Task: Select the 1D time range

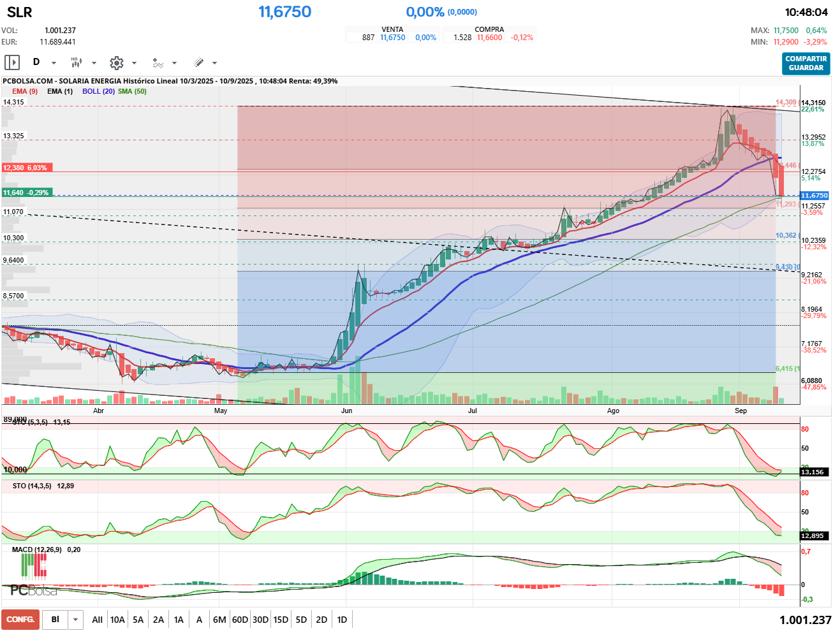Action: coord(342,620)
